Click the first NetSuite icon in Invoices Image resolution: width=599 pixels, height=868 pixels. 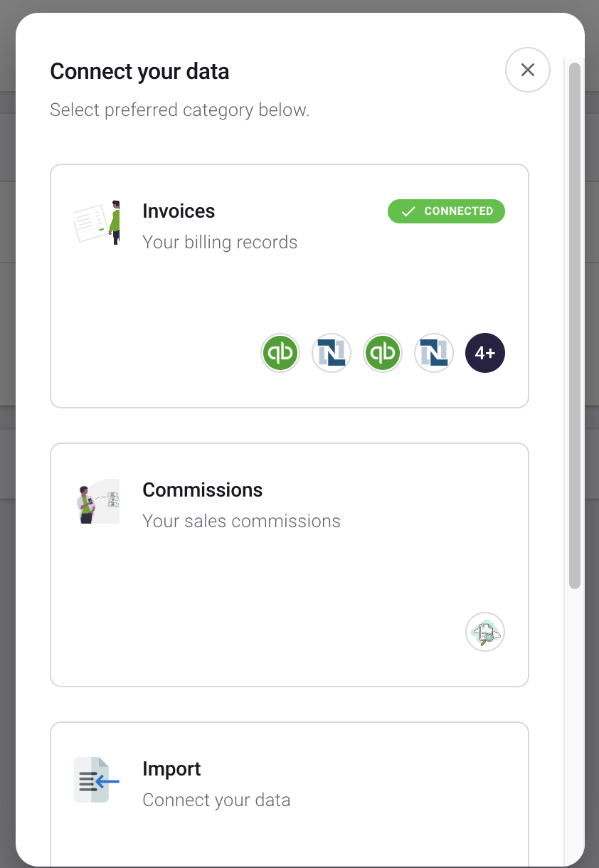click(332, 353)
